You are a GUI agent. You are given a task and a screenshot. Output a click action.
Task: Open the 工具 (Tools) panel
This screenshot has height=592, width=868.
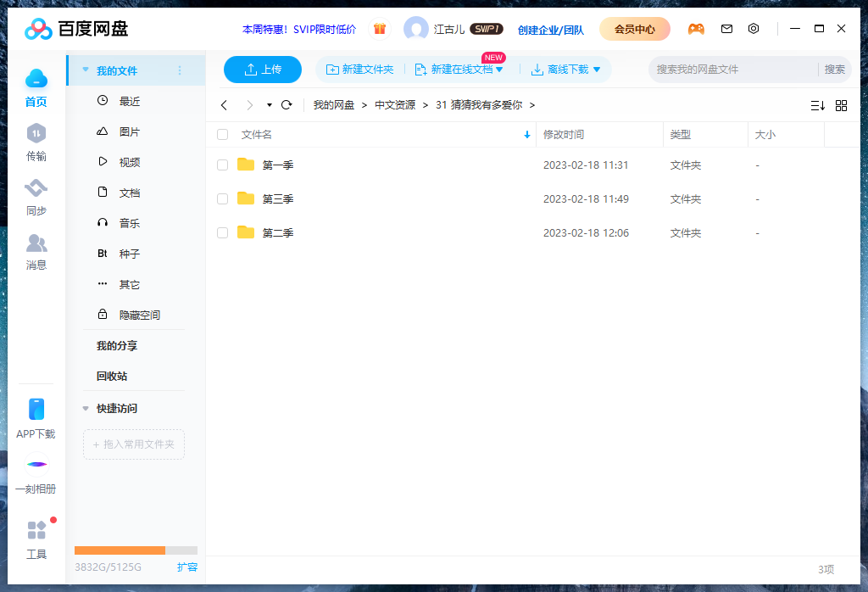point(36,540)
